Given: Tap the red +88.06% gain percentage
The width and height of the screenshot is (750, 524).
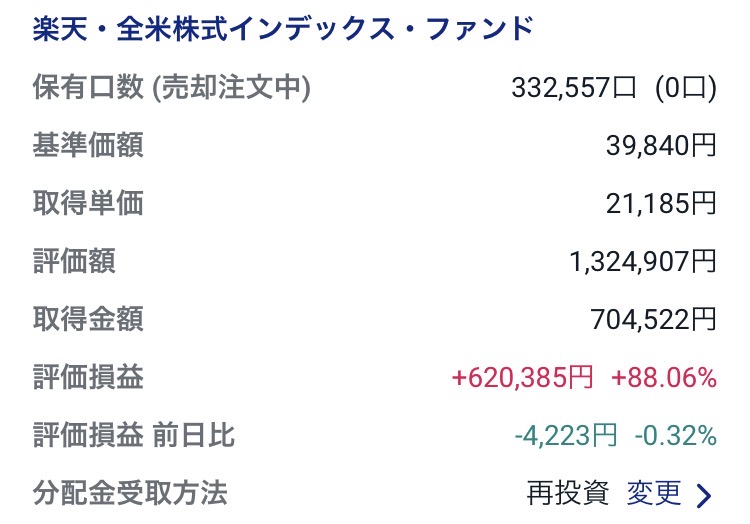Looking at the screenshot, I should coord(664,378).
